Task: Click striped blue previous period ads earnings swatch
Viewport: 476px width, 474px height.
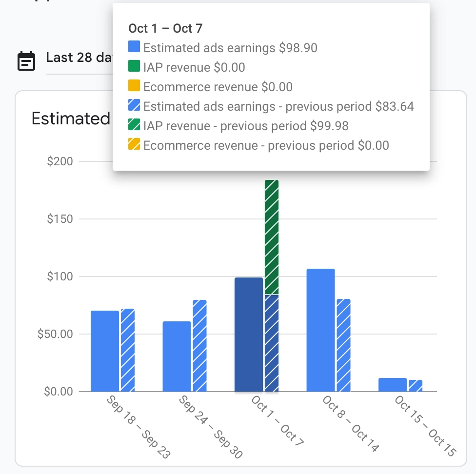Action: 135,106
